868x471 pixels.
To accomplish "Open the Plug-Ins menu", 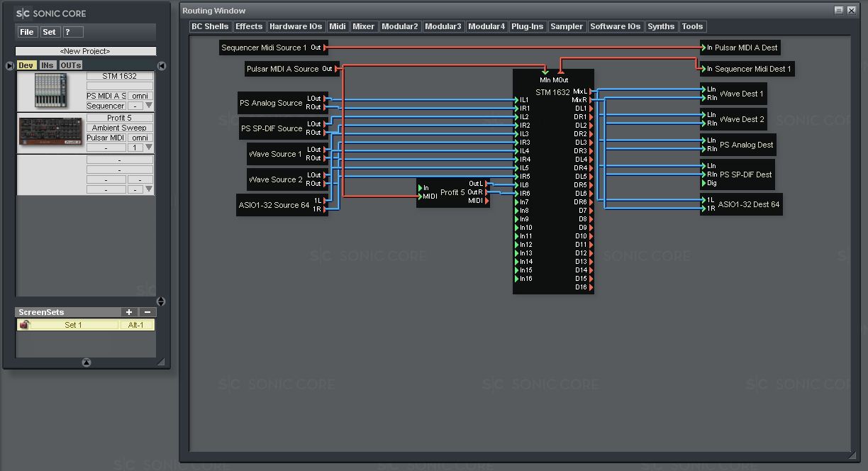I will [x=528, y=26].
